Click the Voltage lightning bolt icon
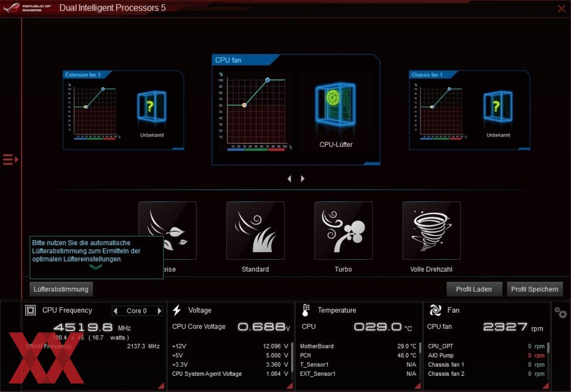Viewport: 571px width, 392px height. point(177,310)
